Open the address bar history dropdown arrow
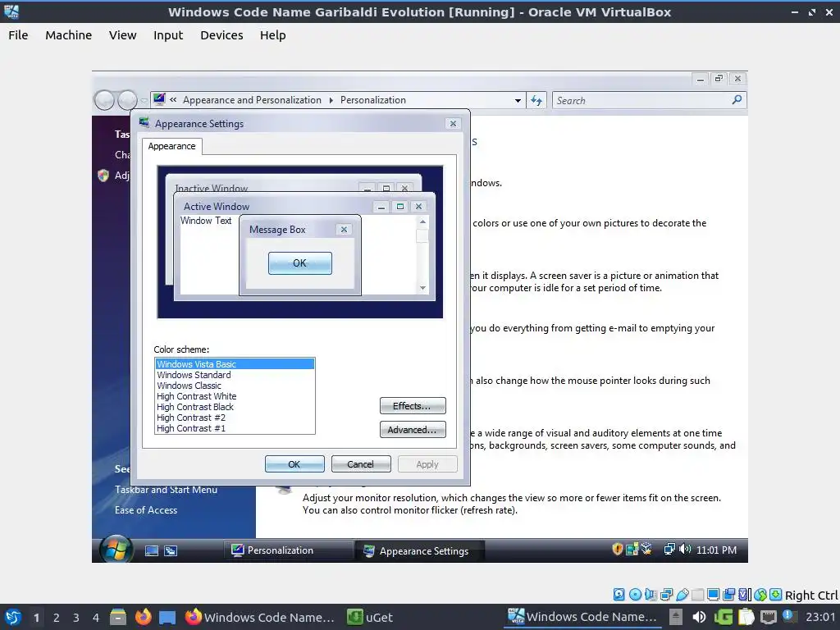Viewport: 840px width, 630px height. click(x=518, y=100)
